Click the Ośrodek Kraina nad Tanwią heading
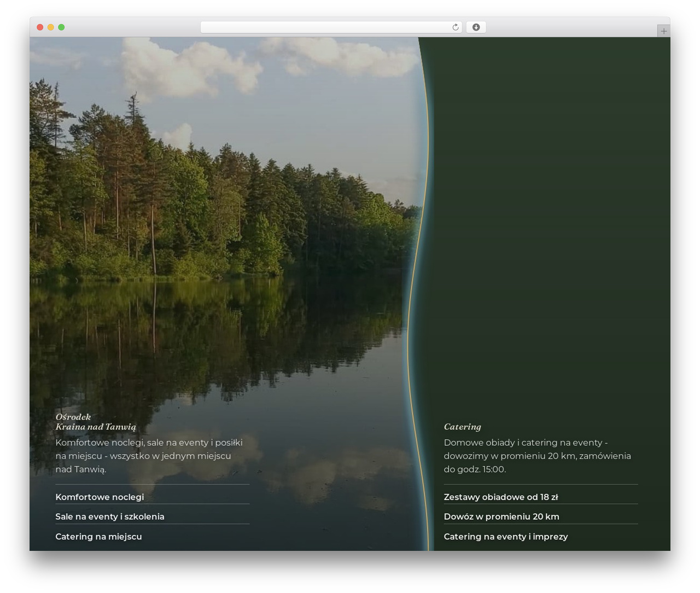Viewport: 700px width, 593px height. click(96, 422)
